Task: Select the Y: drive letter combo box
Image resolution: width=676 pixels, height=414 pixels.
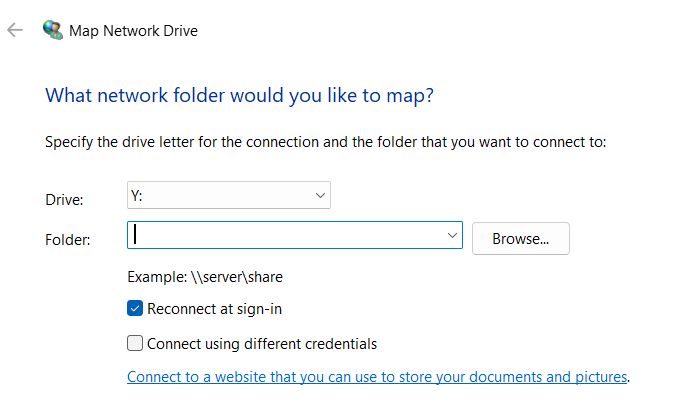Action: 218,196
